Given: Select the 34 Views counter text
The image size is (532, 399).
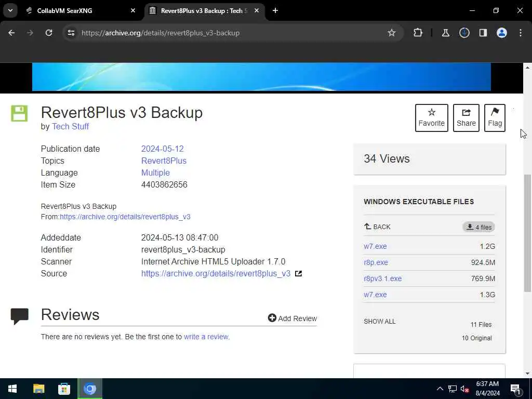Looking at the screenshot, I should (x=387, y=159).
